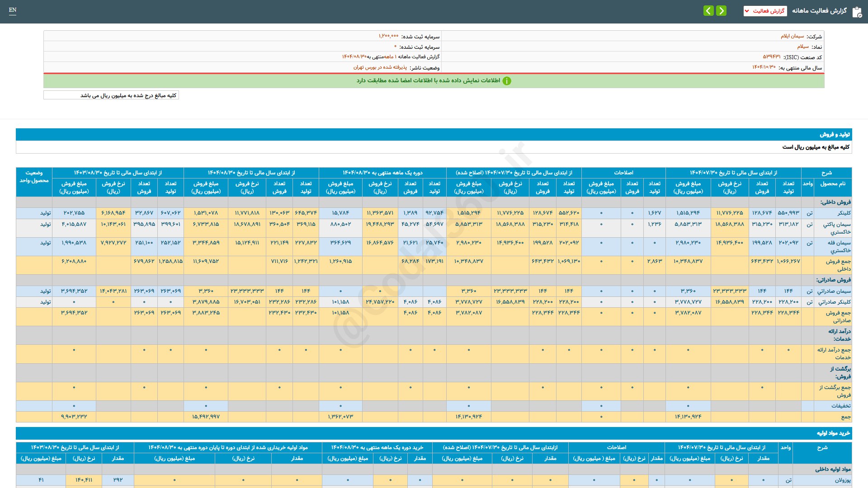868x488 pixels.
Task: Click the green left chevron navigation button
Action: tap(708, 10)
